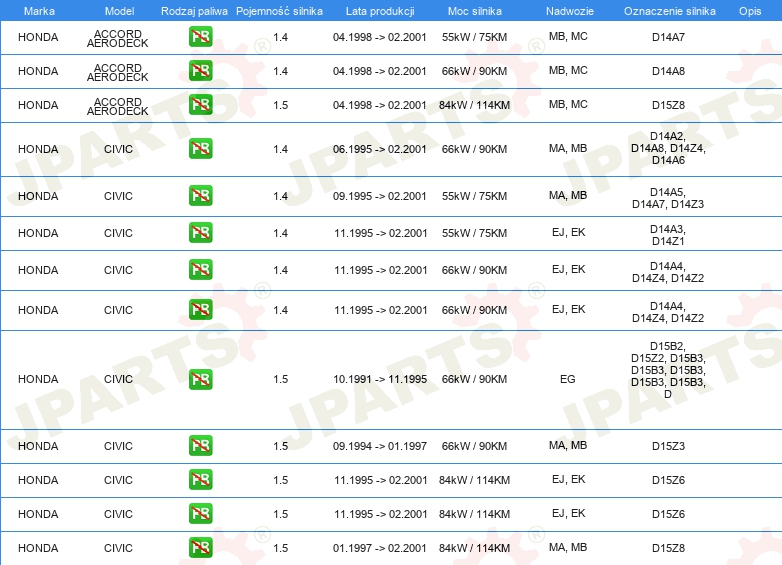Click 55kW / 75KM in the 09.1995 row
This screenshot has width=782, height=565.
point(474,195)
